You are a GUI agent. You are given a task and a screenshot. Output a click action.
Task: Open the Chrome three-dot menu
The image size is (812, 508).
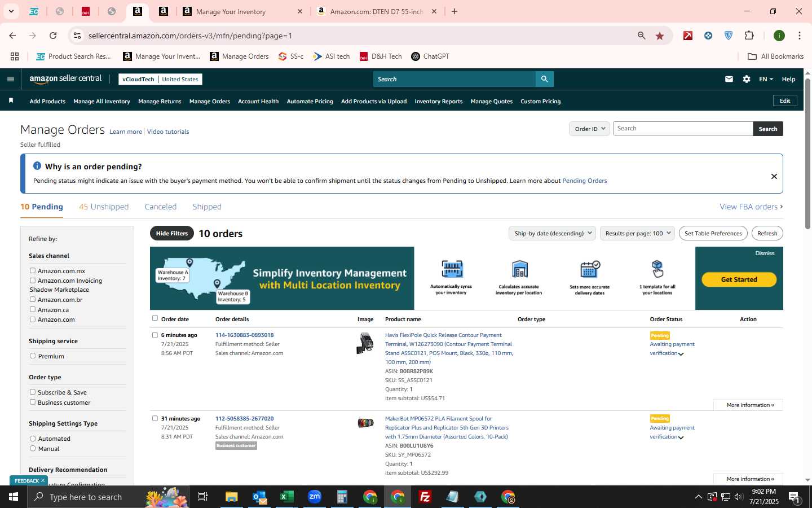799,36
